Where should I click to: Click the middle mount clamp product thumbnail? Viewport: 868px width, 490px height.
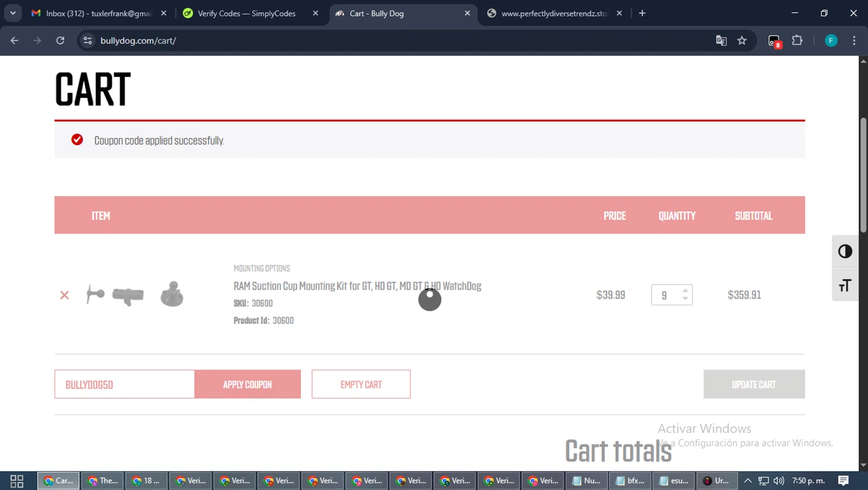[x=128, y=296]
